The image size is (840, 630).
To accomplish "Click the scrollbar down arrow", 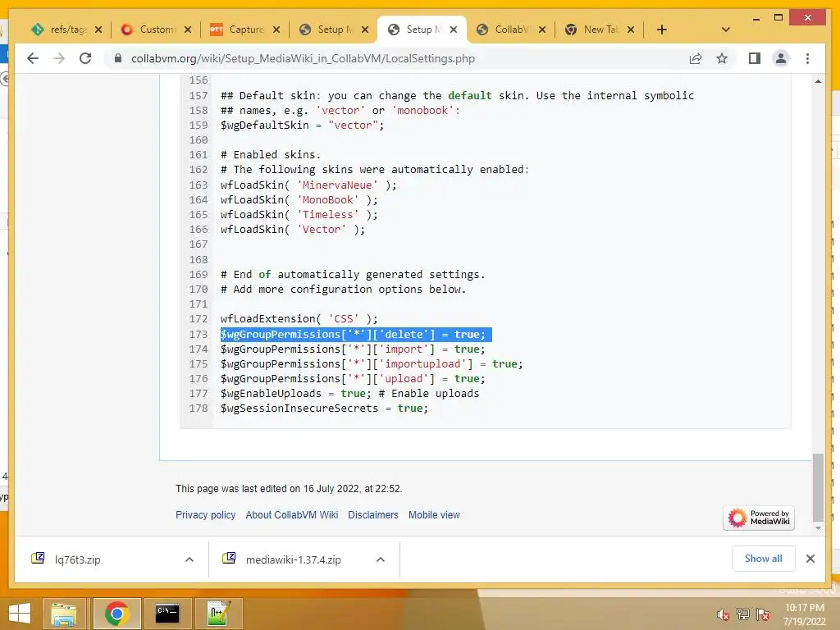I will pos(818,528).
